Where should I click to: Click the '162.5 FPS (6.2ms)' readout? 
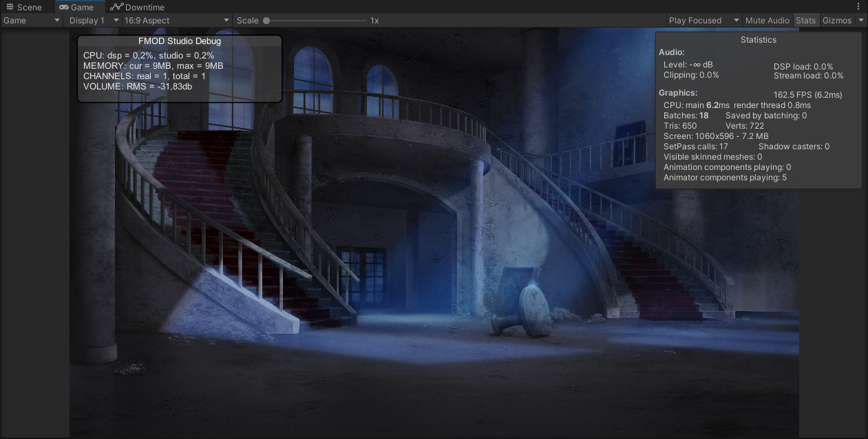(x=807, y=95)
